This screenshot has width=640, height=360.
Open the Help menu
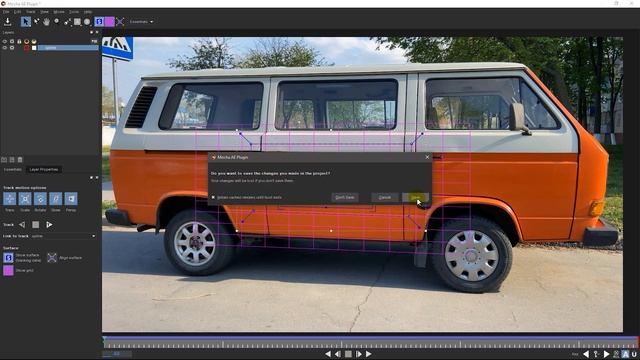[88, 12]
